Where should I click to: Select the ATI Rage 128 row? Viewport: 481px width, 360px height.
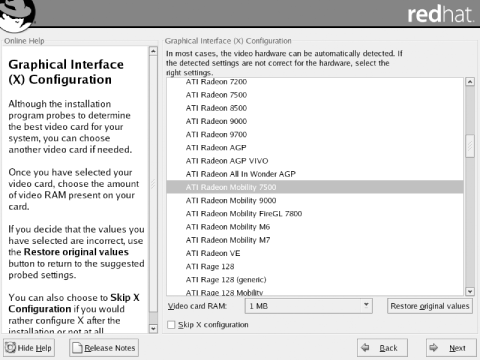click(315, 266)
